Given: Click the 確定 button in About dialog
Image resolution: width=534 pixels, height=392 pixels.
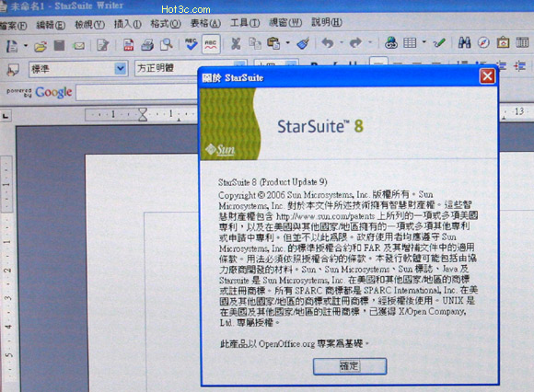Looking at the screenshot, I should tap(350, 366).
